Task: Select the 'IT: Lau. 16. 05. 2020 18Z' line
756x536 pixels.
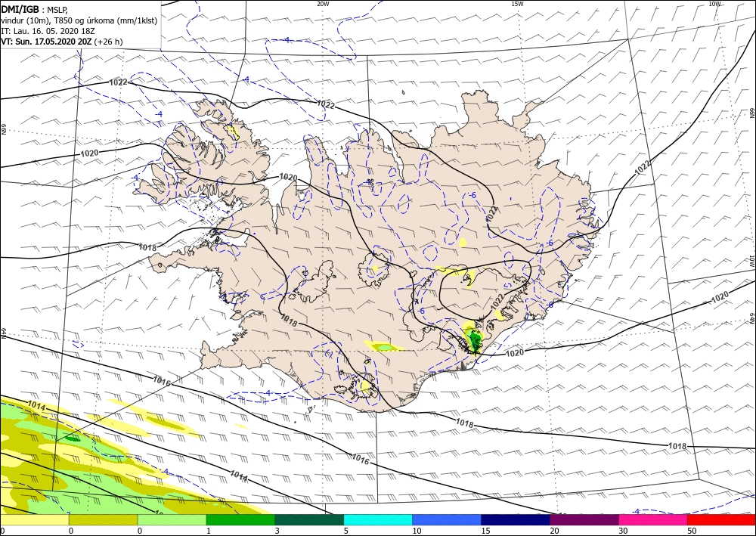Action: click(46, 31)
